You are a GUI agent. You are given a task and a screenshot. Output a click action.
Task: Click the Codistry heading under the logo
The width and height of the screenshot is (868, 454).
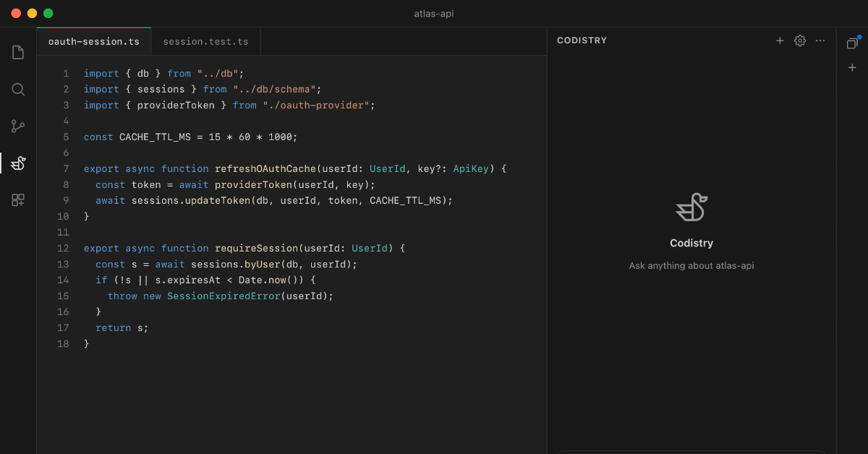point(692,243)
